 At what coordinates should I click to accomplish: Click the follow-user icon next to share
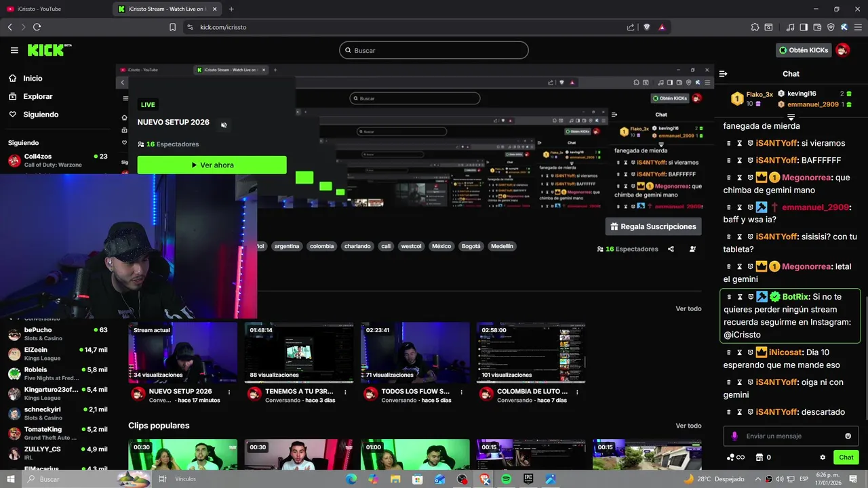[692, 249]
